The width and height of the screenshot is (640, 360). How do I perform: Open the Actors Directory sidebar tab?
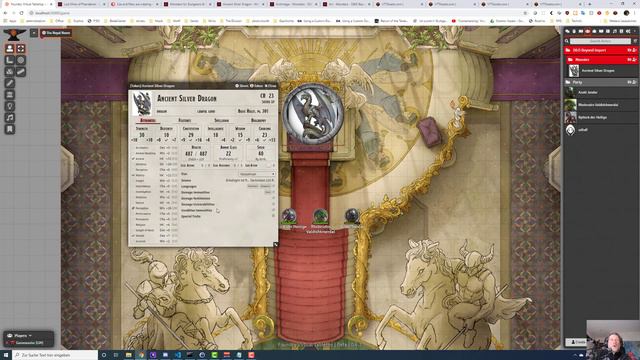(587, 31)
